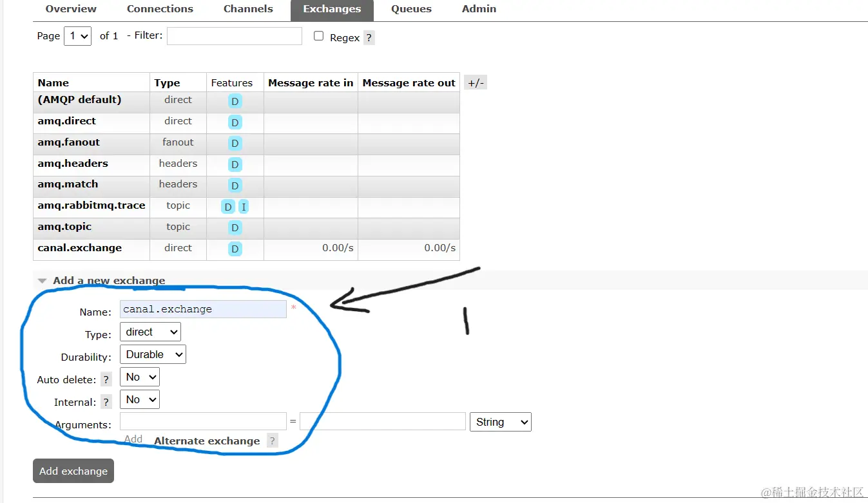868x503 pixels.
Task: Enable the Regex checkbox for filtering
Action: pyautogui.click(x=318, y=36)
